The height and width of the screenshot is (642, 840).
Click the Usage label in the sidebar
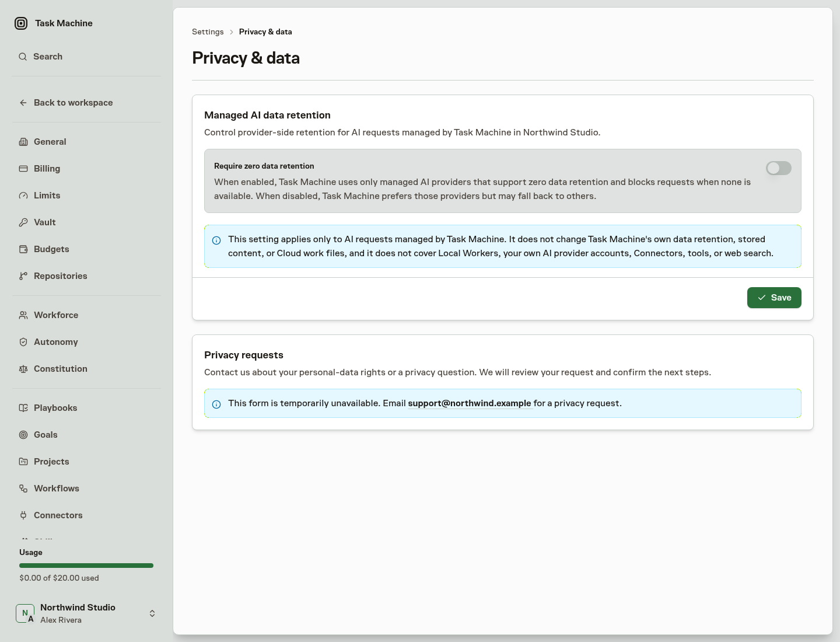[31, 553]
